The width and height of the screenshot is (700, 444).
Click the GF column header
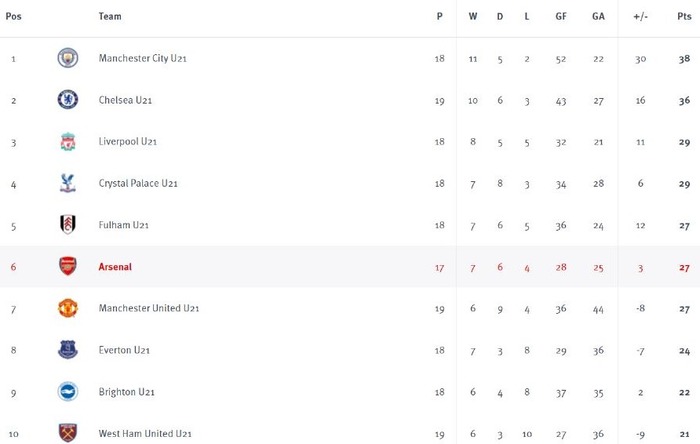(561, 17)
